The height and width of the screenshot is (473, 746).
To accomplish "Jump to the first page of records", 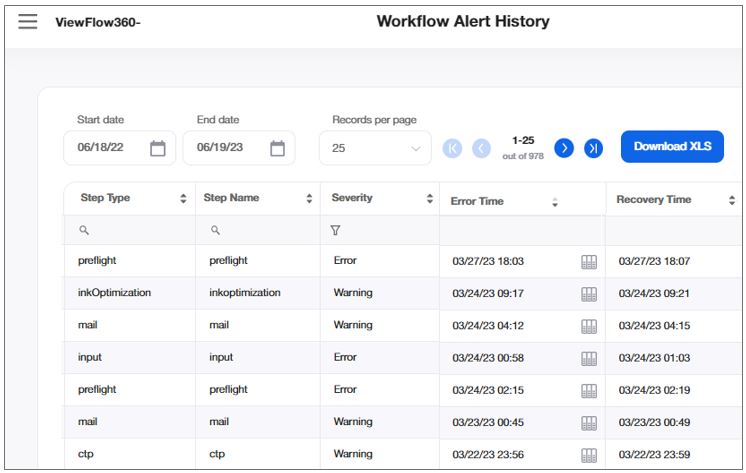I will [452, 148].
